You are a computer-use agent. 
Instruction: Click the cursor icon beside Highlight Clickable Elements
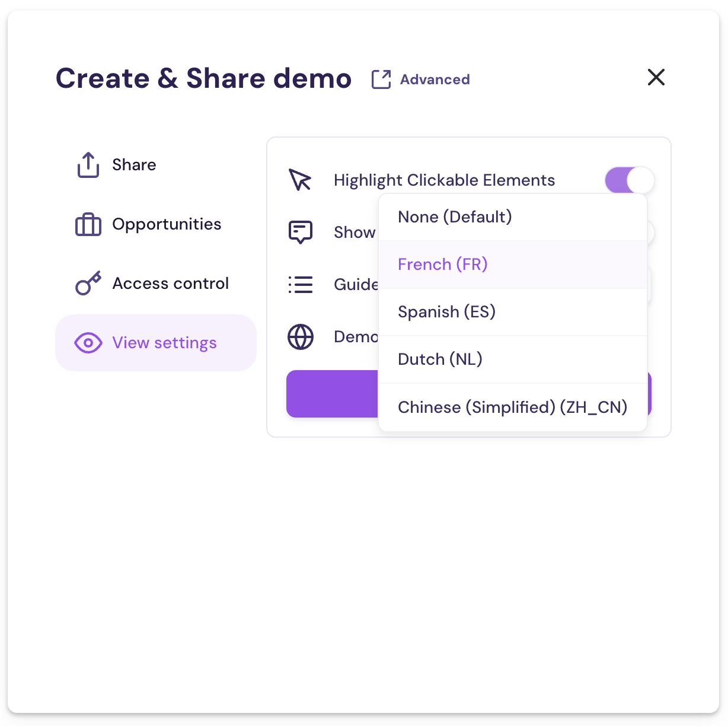tap(300, 180)
